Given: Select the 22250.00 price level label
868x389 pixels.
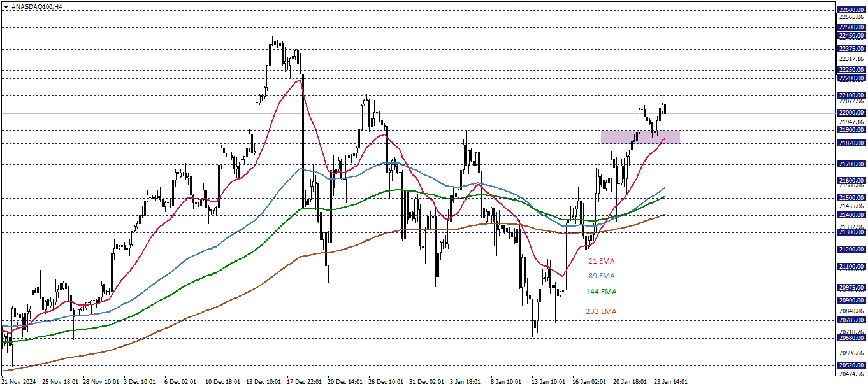Looking at the screenshot, I should (x=851, y=70).
